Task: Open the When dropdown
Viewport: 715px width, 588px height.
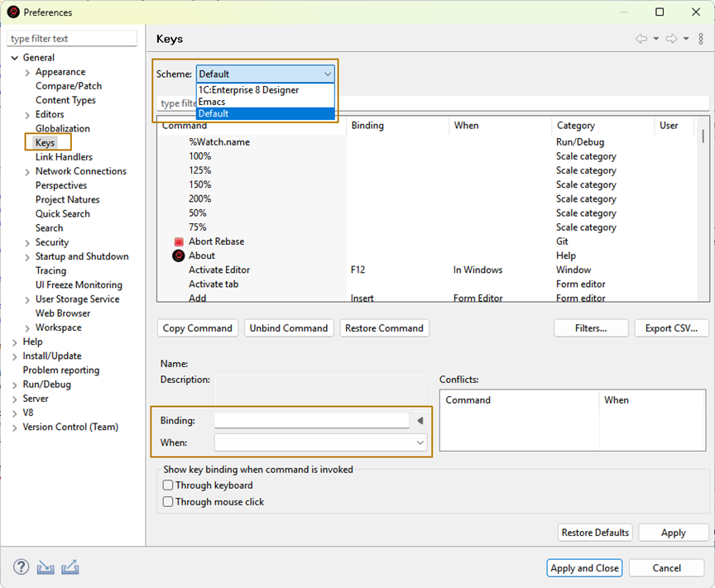Action: click(x=320, y=443)
